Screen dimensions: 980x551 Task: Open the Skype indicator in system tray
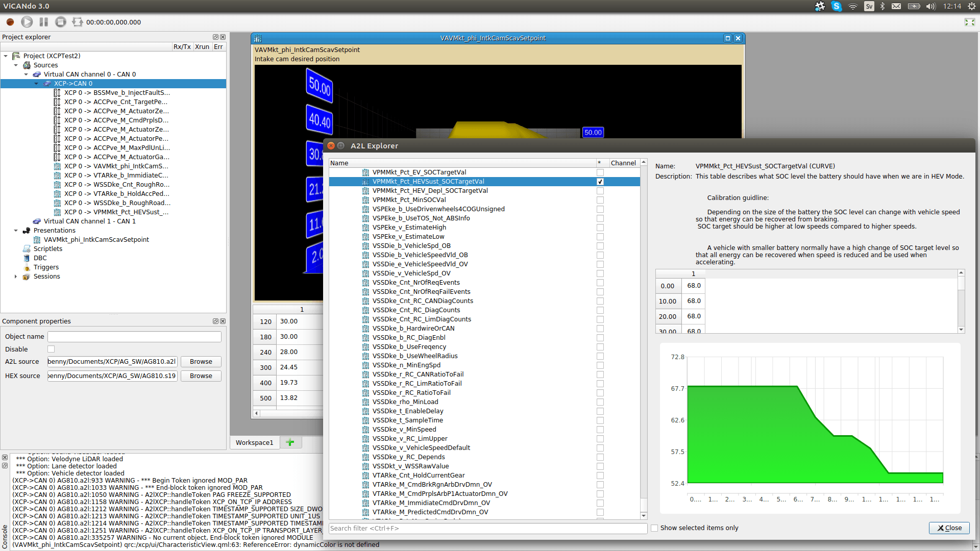click(836, 6)
